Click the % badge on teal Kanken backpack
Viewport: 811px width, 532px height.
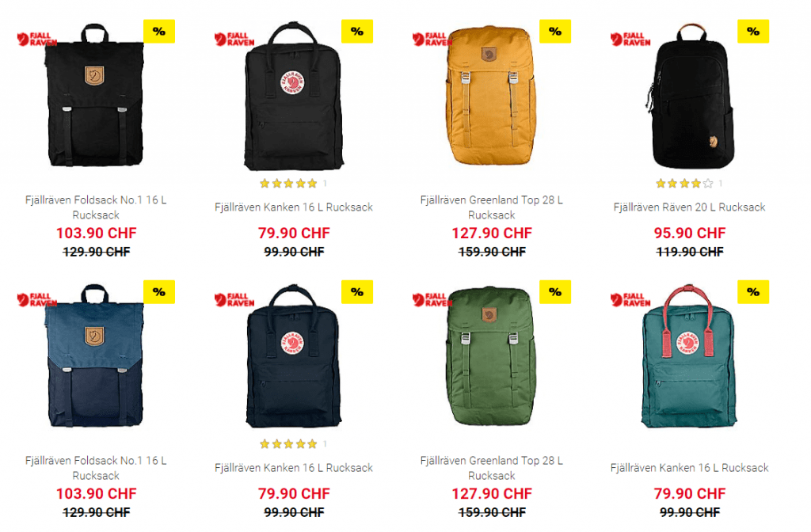(x=753, y=291)
